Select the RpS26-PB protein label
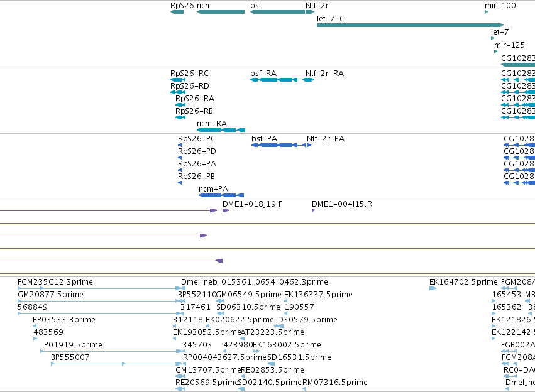Image resolution: width=535 pixels, height=392 pixels. 196,177
